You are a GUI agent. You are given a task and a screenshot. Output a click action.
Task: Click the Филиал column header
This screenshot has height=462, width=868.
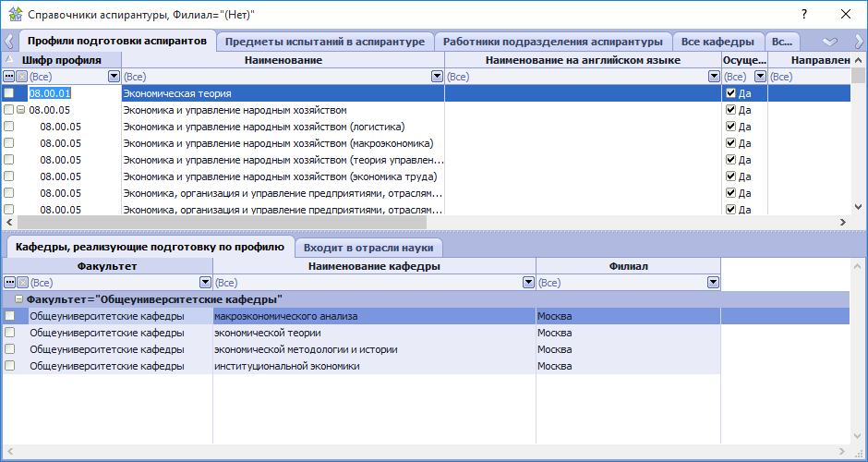tap(628, 266)
